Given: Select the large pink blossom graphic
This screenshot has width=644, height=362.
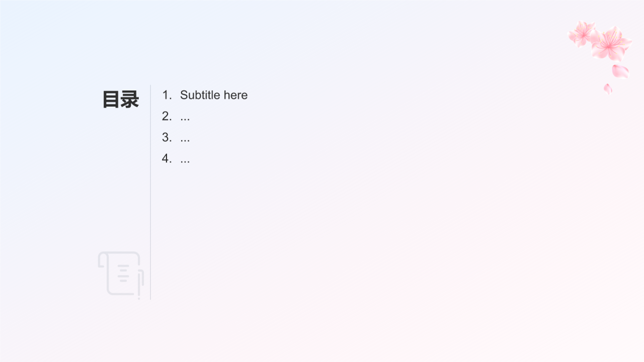Looking at the screenshot, I should pos(611,44).
